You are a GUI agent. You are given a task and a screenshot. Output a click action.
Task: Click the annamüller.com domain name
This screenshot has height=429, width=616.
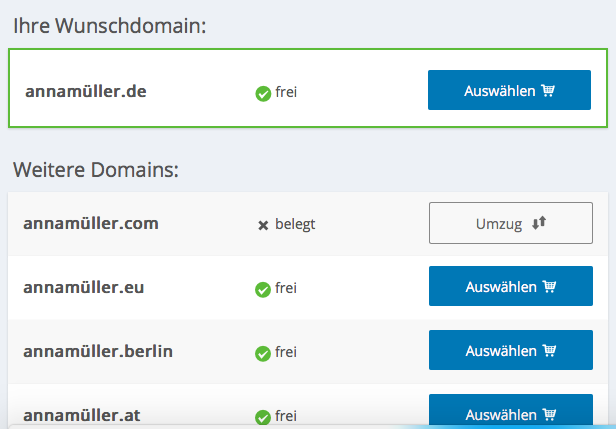click(91, 224)
